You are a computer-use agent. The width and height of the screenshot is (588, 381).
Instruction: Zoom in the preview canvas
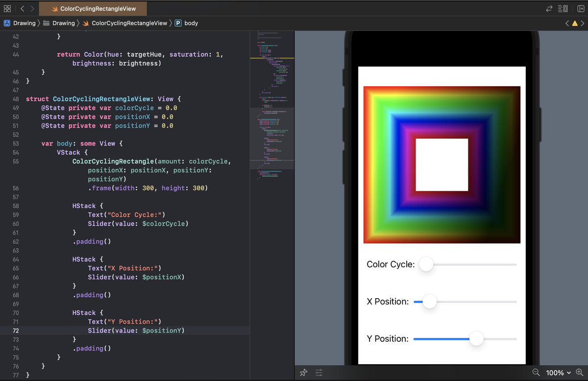(579, 373)
